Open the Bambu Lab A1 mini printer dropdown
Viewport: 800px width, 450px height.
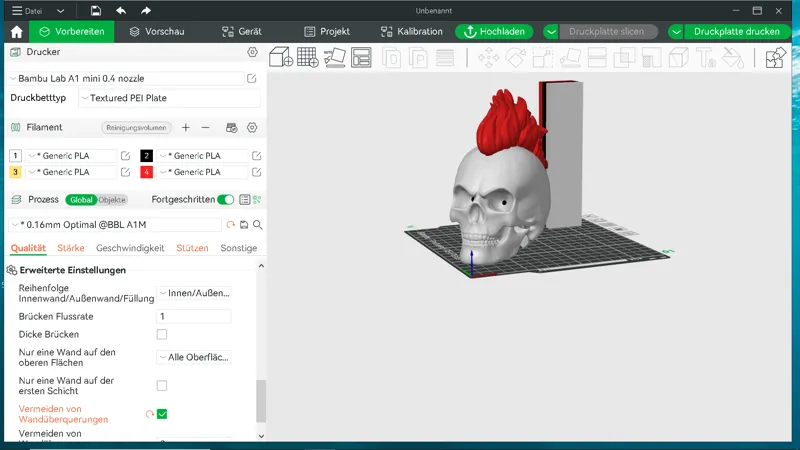127,79
